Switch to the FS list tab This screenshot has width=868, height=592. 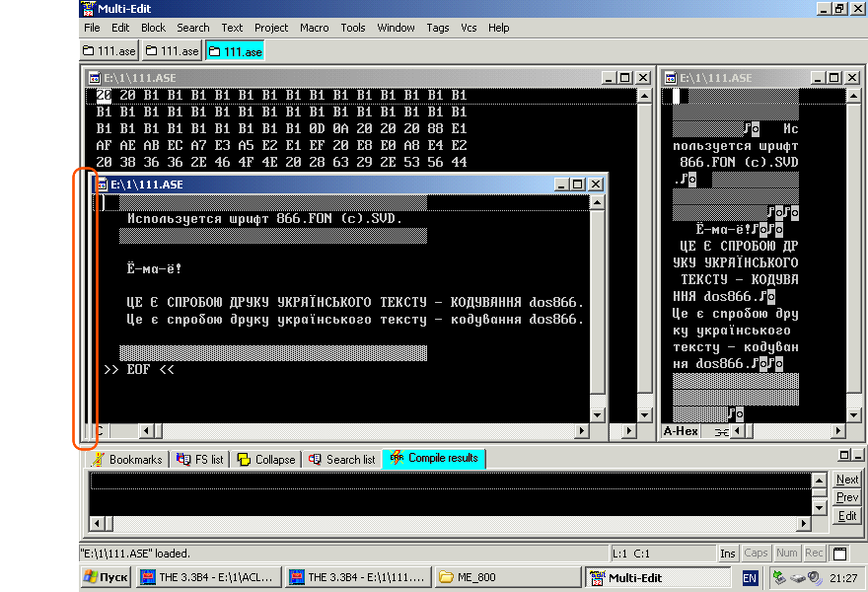click(200, 459)
